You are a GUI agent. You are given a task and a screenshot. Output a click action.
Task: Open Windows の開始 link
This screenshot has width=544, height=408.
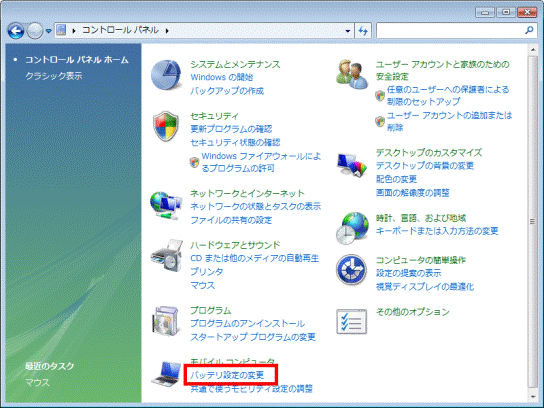[222, 77]
